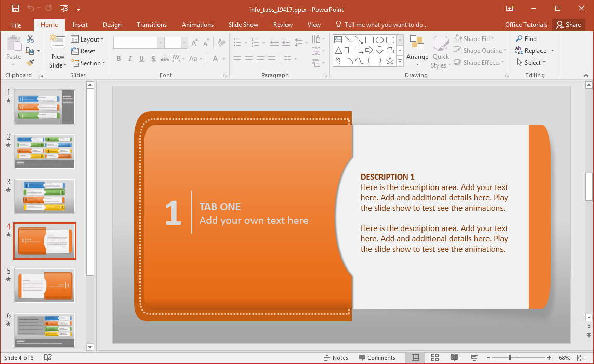The image size is (594, 364).
Task: Click the New Slide icon
Action: 58,43
